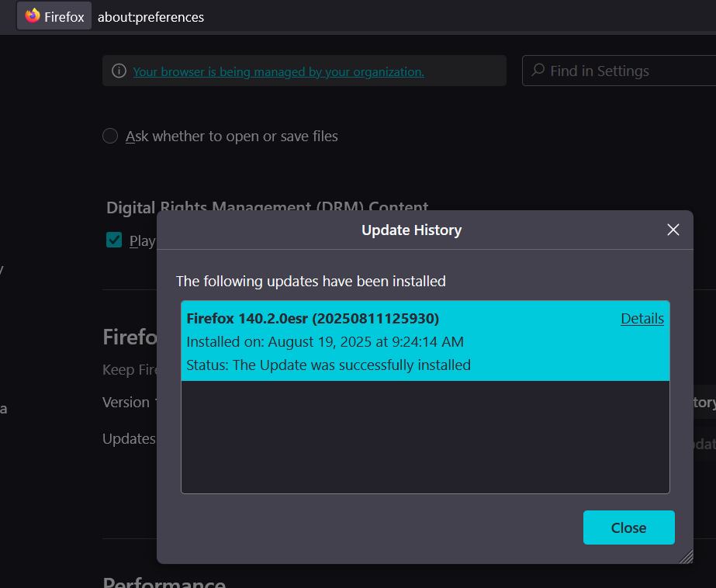
Task: Click the Update History dialog title
Action: [411, 230]
